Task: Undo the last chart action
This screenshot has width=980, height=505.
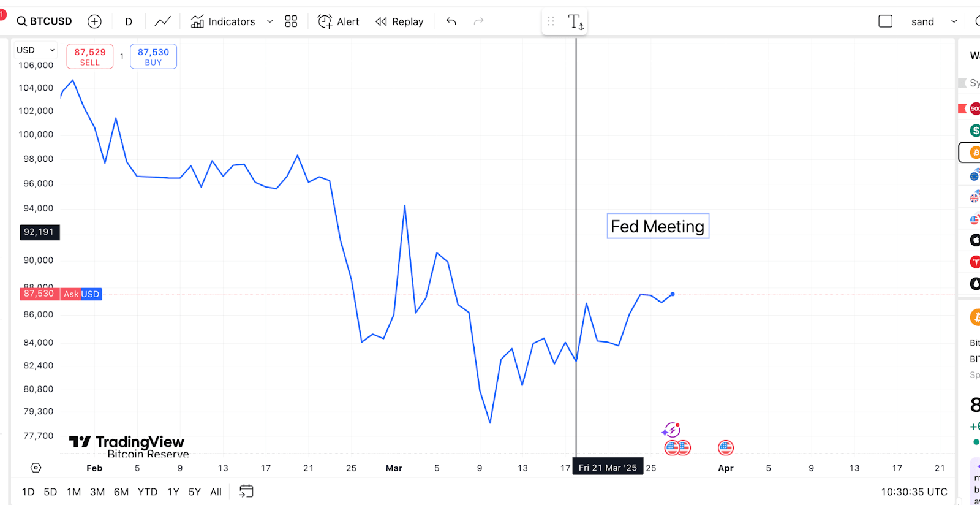Action: 451,21
